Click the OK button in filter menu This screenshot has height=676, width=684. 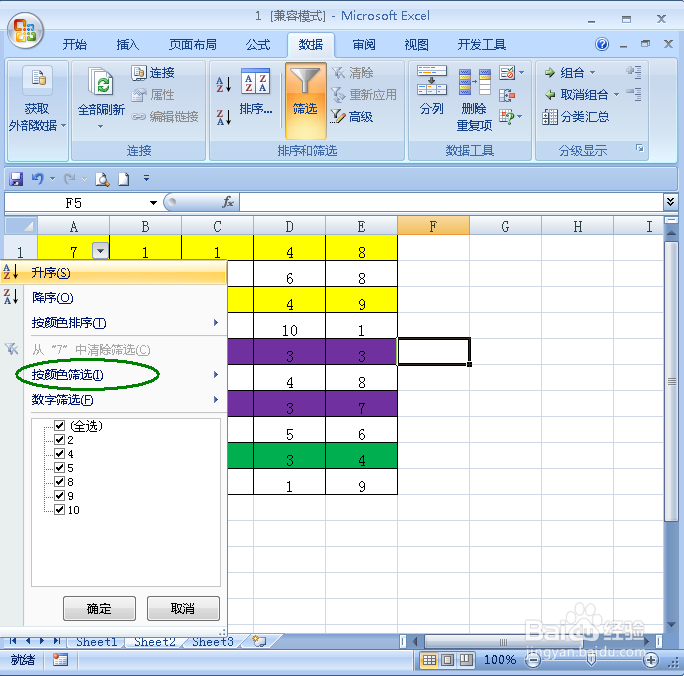99,608
